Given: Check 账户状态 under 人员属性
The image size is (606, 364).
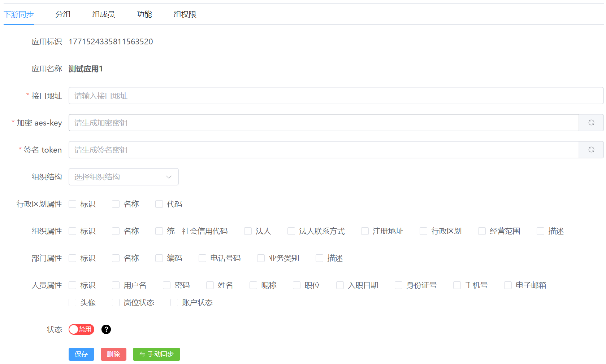Looking at the screenshot, I should click(174, 302).
